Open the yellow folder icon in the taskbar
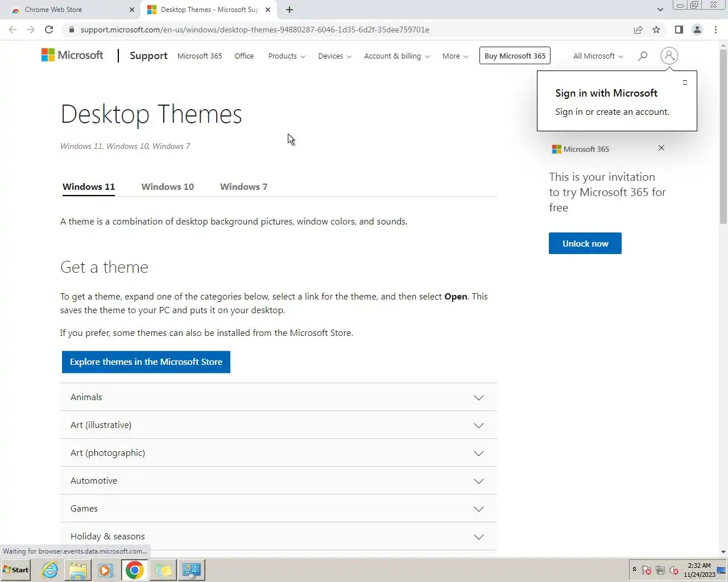Viewport: 728px width, 582px height. tap(163, 569)
